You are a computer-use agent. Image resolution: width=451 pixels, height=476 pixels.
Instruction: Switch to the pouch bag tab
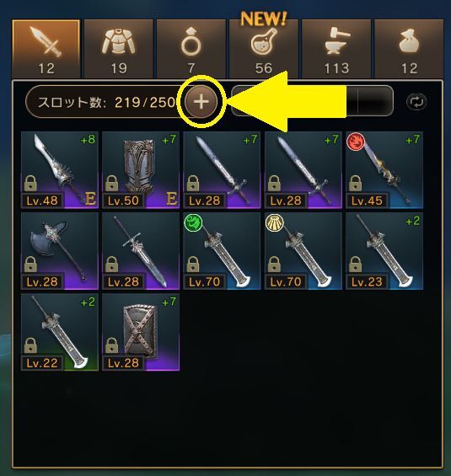click(409, 49)
